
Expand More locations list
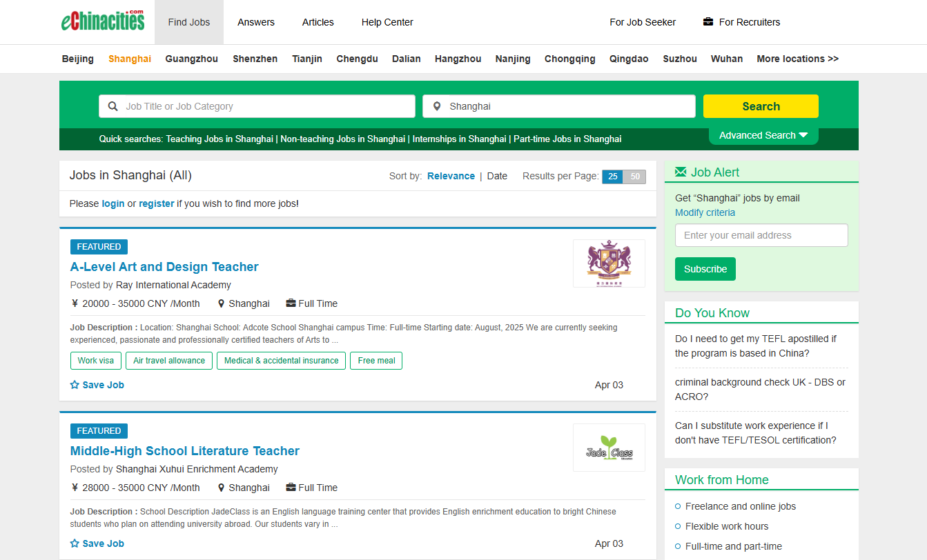(797, 59)
